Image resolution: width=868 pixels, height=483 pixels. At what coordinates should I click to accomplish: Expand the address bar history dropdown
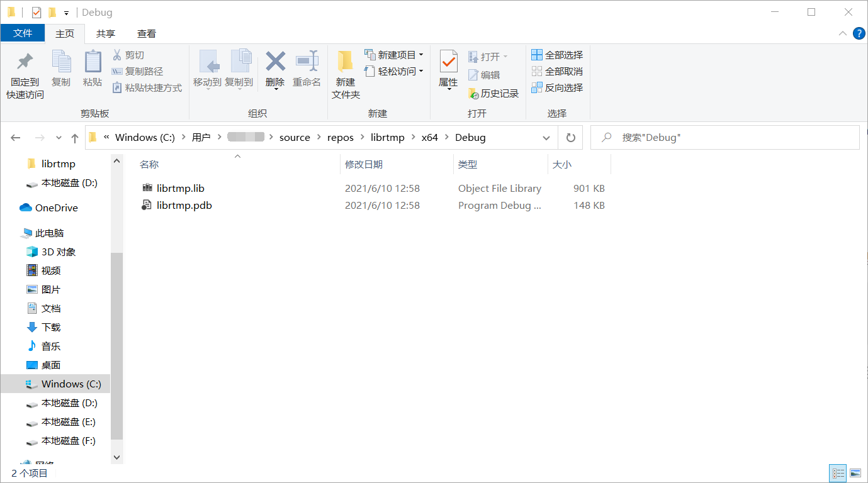pyautogui.click(x=546, y=137)
